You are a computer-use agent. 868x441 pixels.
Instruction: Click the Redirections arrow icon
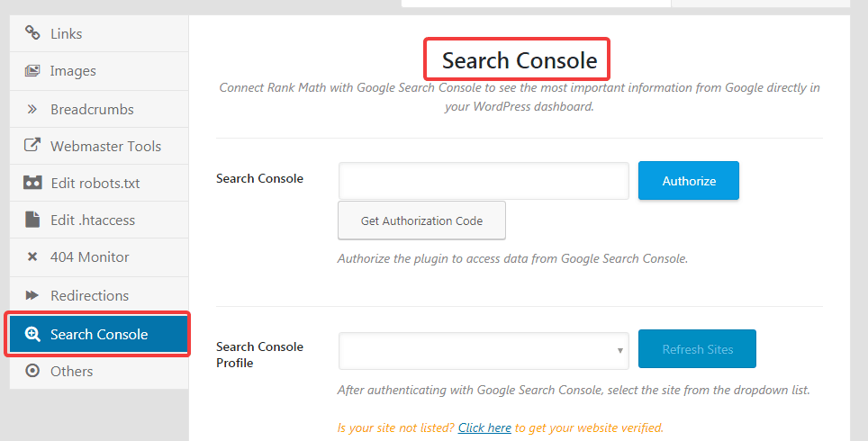(32, 295)
